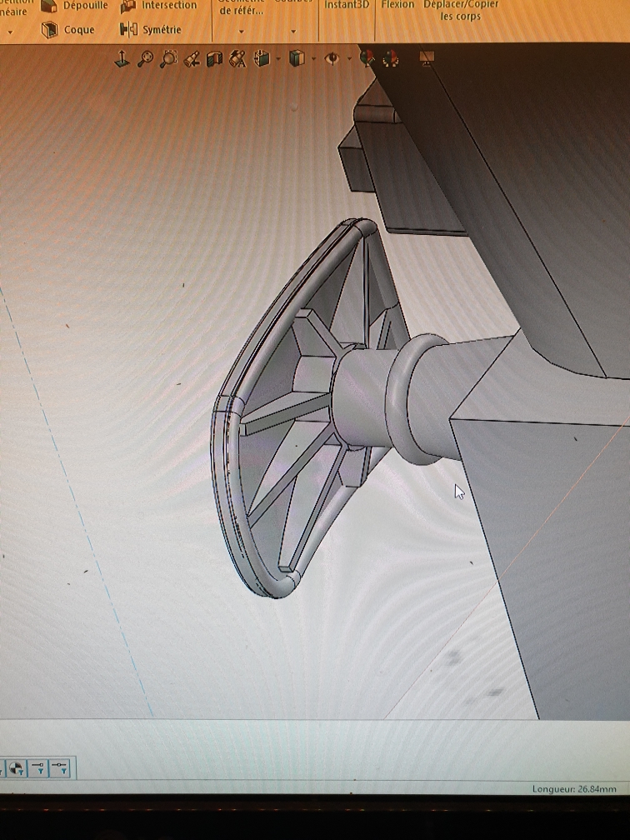This screenshot has height=840, width=630.
Task: Open Dynamic Annotation Views icon
Action: click(237, 58)
